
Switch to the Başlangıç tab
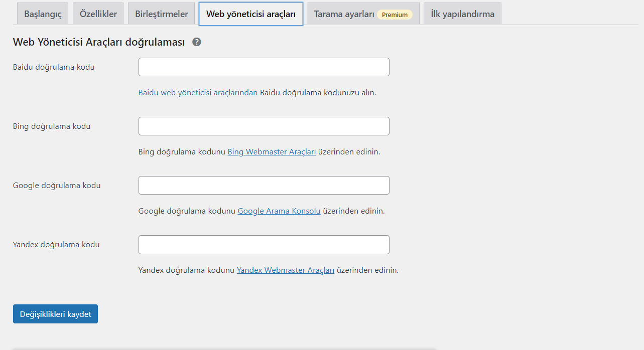(43, 14)
